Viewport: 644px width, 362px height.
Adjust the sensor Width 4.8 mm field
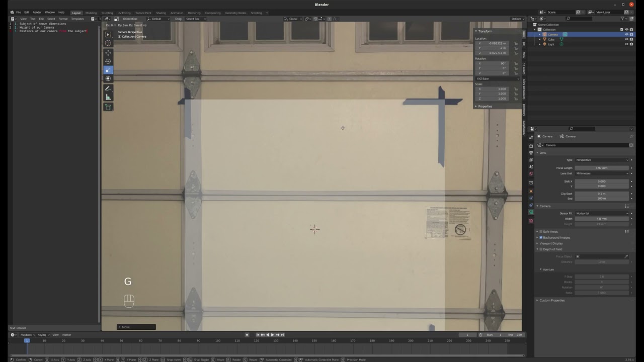click(x=602, y=219)
